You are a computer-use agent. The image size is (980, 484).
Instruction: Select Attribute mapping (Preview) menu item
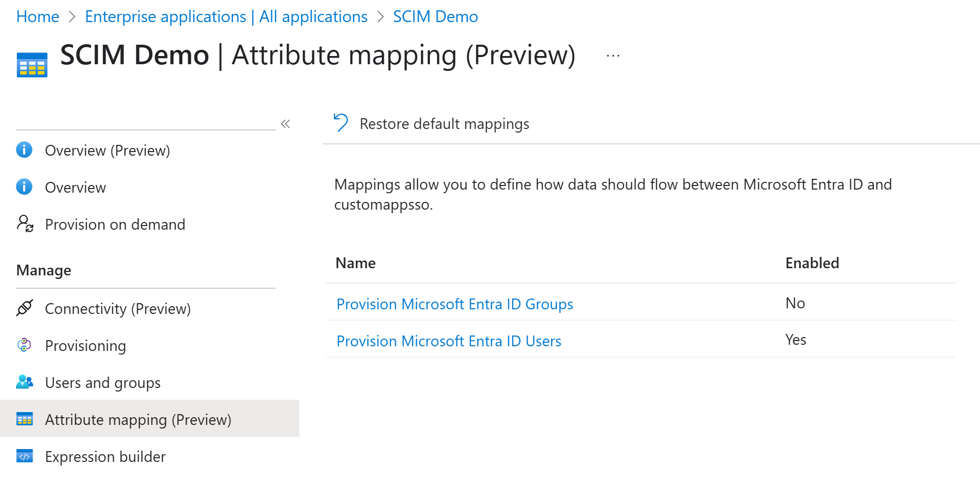pyautogui.click(x=138, y=420)
